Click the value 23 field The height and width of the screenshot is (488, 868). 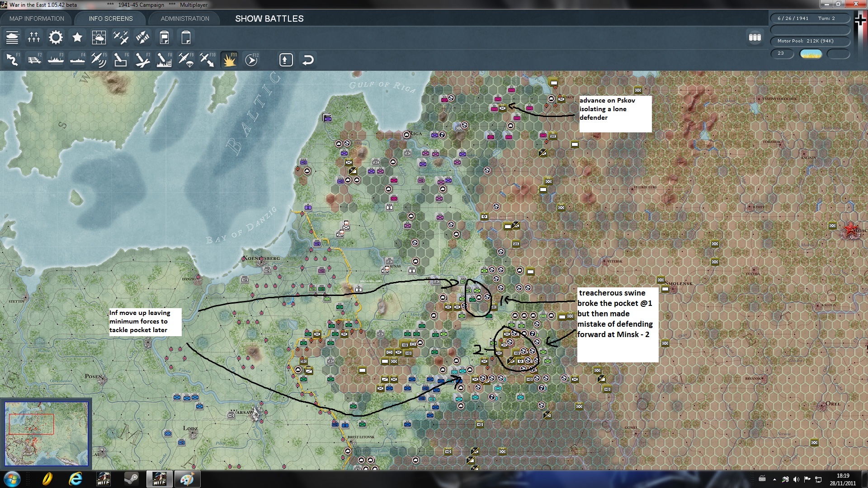click(x=782, y=53)
